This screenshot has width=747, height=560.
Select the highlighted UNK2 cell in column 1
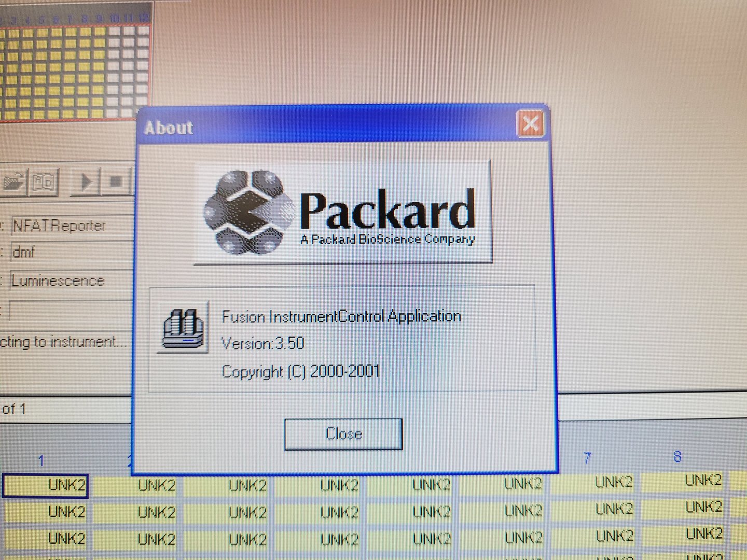[46, 486]
